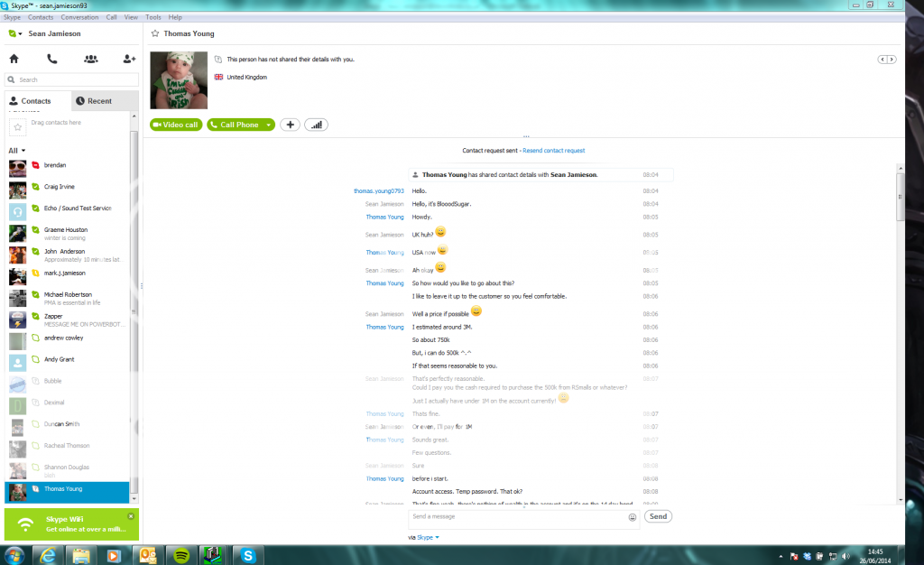This screenshot has width=924, height=565.
Task: Open the Tools menu
Action: click(x=153, y=17)
